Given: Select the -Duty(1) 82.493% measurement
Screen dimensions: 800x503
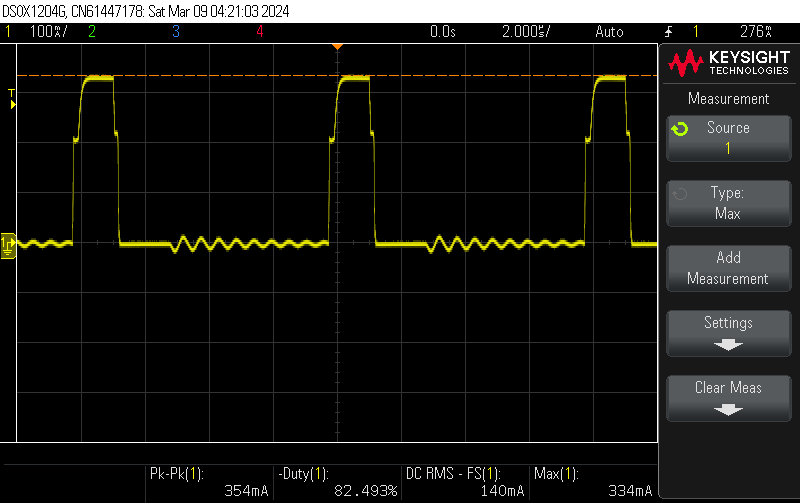Looking at the screenshot, I should (337, 482).
